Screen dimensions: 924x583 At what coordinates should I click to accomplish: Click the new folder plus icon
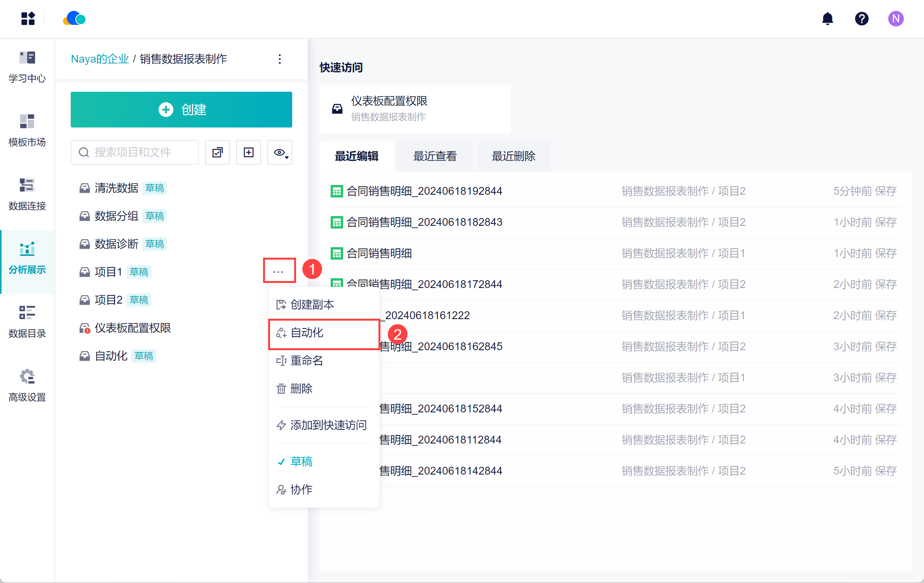(249, 152)
